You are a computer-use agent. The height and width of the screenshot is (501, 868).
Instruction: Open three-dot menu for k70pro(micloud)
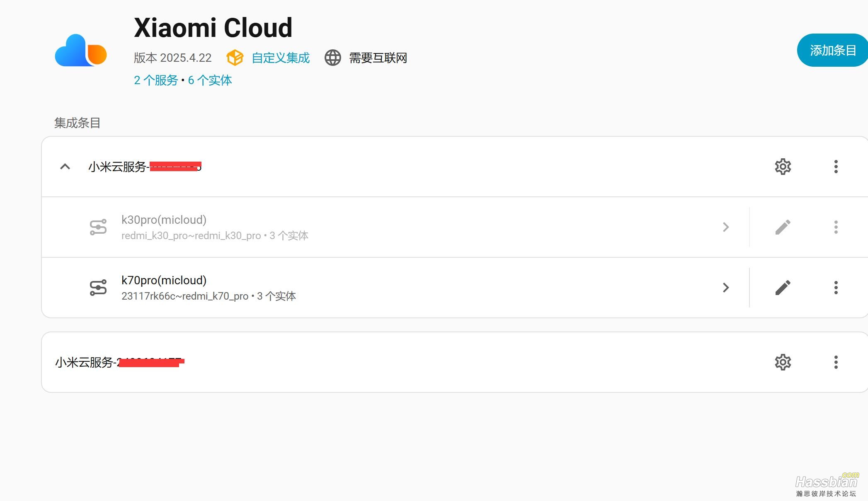click(836, 288)
